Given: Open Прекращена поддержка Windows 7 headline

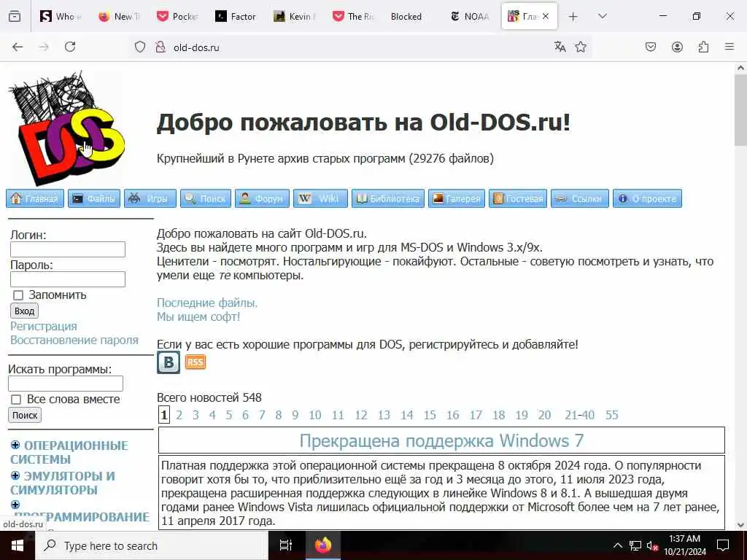Looking at the screenshot, I should [441, 440].
